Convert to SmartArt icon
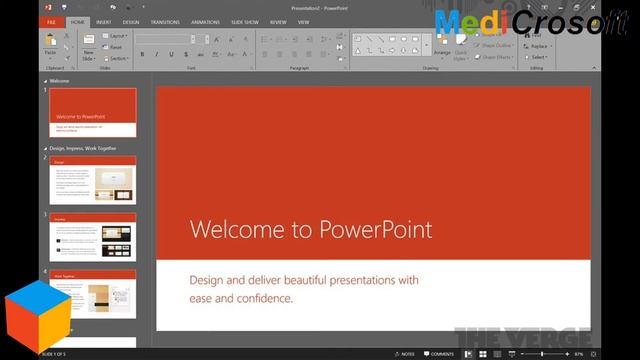Image resolution: width=640 pixels, height=360 pixels. (x=340, y=59)
